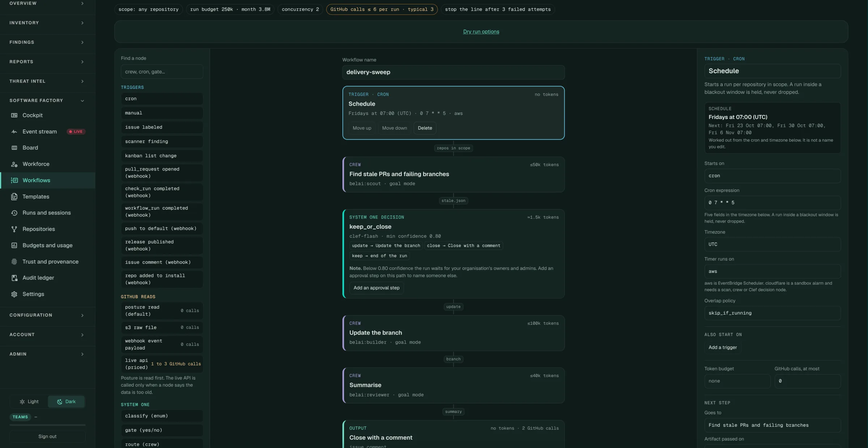Click the Workflows list icon
This screenshot has height=448, width=868.
pos(14,180)
